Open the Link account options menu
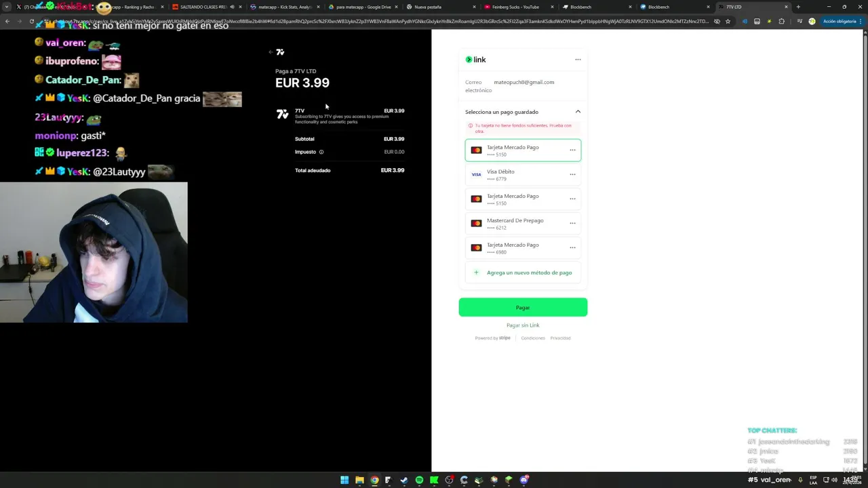 (578, 60)
